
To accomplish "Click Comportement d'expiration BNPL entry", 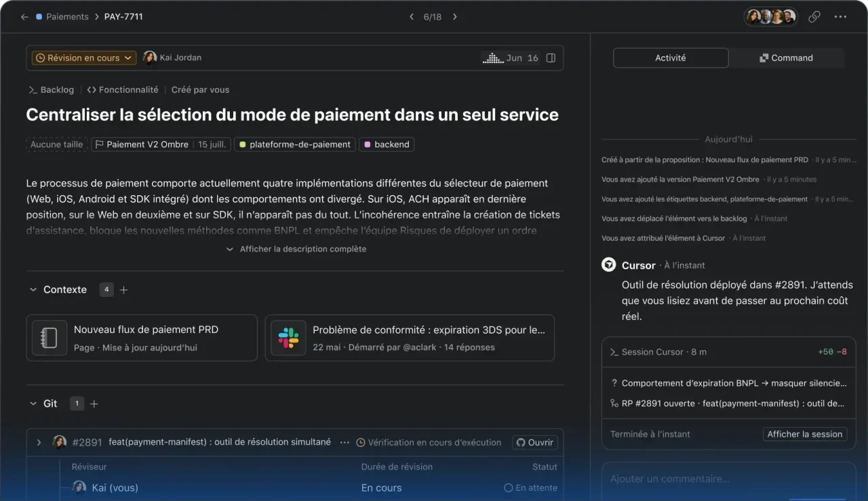I will 728,383.
